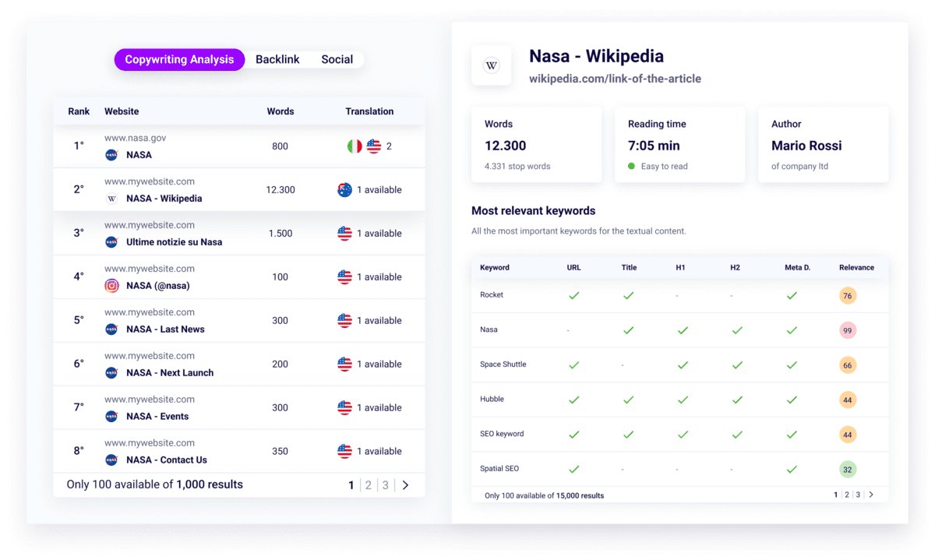Screen dimensions: 935x560
Task: Click the NASA logo beside NASA - Events
Action: pos(111,417)
